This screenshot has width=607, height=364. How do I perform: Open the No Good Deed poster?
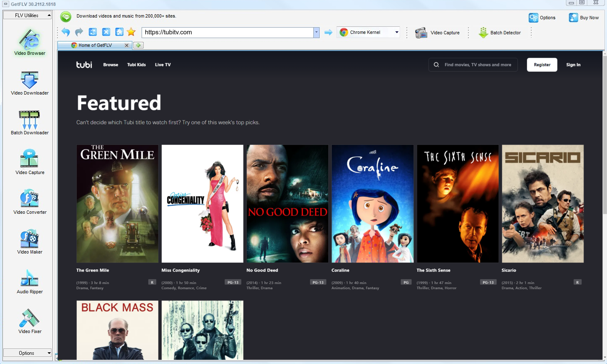[287, 204]
